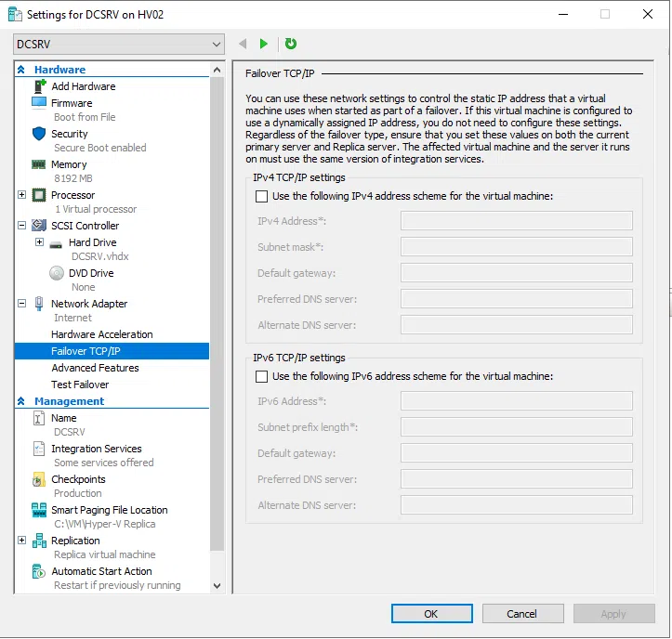
Task: Select the Smart Paging File Location icon
Action: 39,511
